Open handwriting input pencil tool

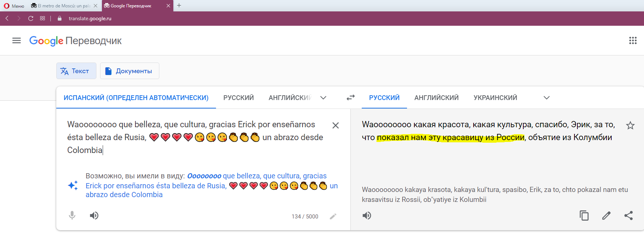(x=333, y=216)
